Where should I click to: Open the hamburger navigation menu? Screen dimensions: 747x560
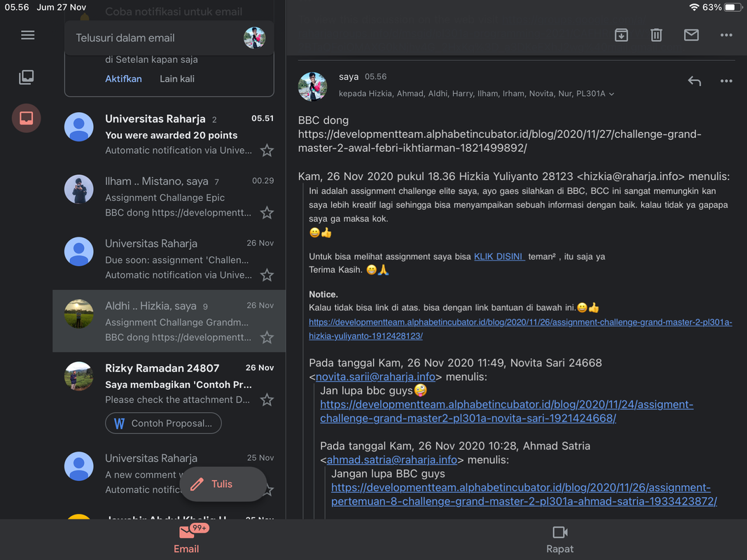coord(27,35)
